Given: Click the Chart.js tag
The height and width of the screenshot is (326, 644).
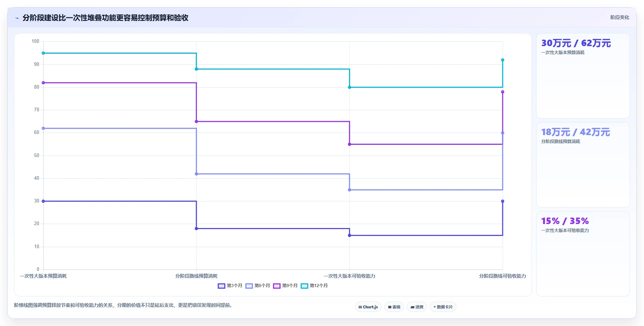Looking at the screenshot, I should tap(368, 307).
